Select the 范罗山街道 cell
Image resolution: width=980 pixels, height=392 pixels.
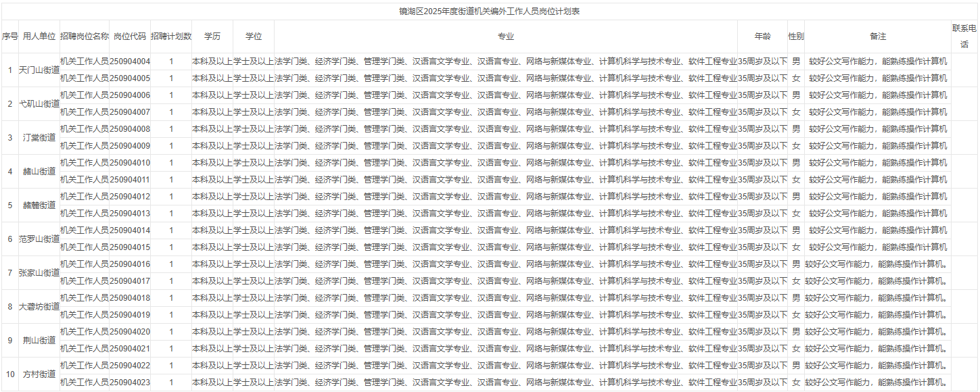pos(39,239)
